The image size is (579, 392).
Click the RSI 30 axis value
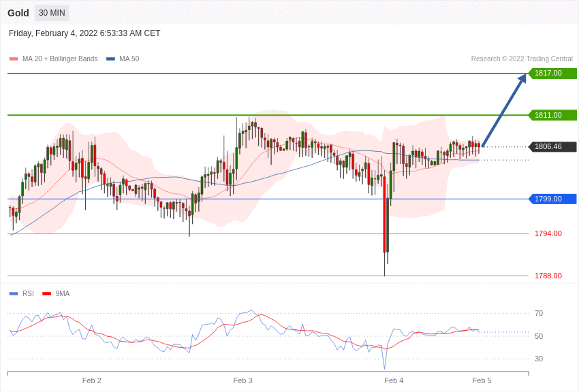point(539,359)
